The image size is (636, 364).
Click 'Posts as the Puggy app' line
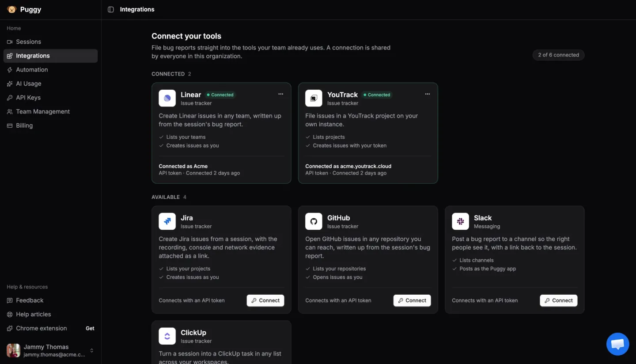tap(488, 269)
